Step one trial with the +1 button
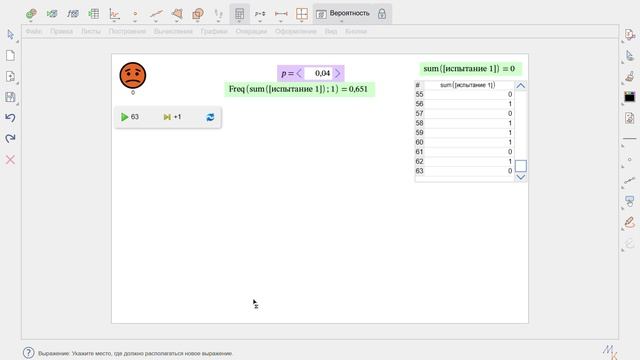Image resolution: width=640 pixels, height=360 pixels. [172, 117]
